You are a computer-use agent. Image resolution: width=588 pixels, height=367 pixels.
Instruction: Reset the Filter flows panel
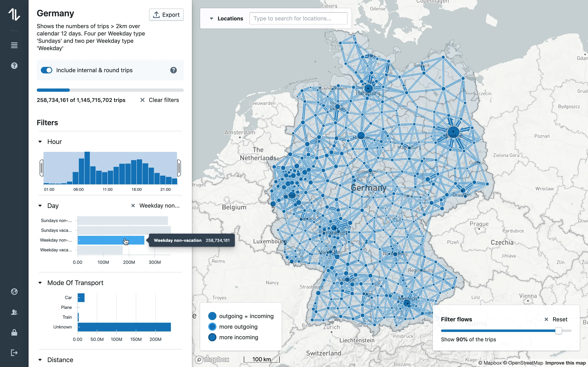pos(556,319)
